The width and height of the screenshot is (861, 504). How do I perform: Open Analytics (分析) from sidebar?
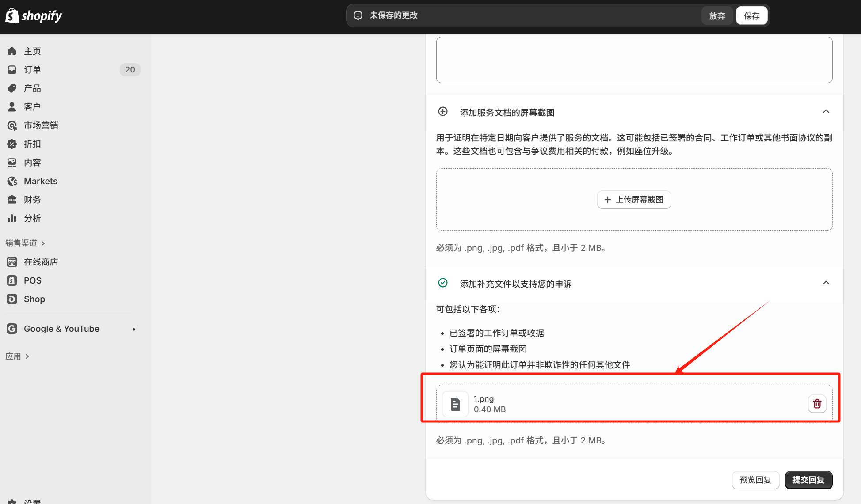(x=32, y=218)
